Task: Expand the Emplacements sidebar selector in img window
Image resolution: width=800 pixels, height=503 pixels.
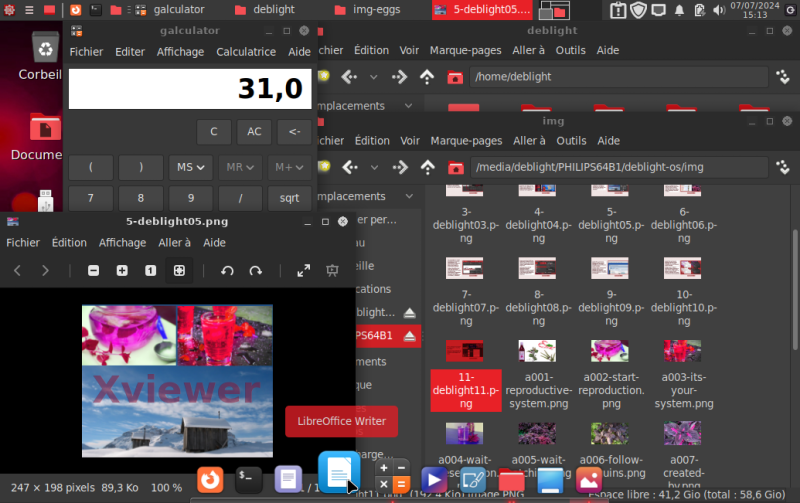Action: [x=409, y=197]
